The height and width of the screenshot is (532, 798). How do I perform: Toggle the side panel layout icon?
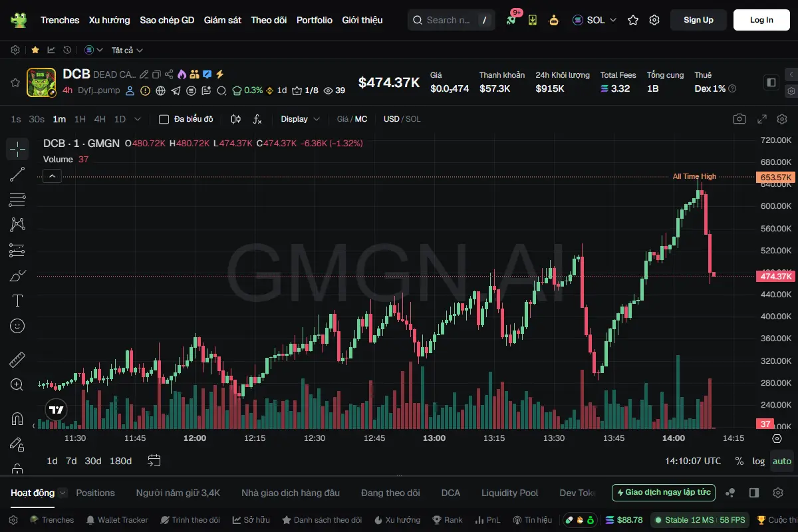(771, 82)
